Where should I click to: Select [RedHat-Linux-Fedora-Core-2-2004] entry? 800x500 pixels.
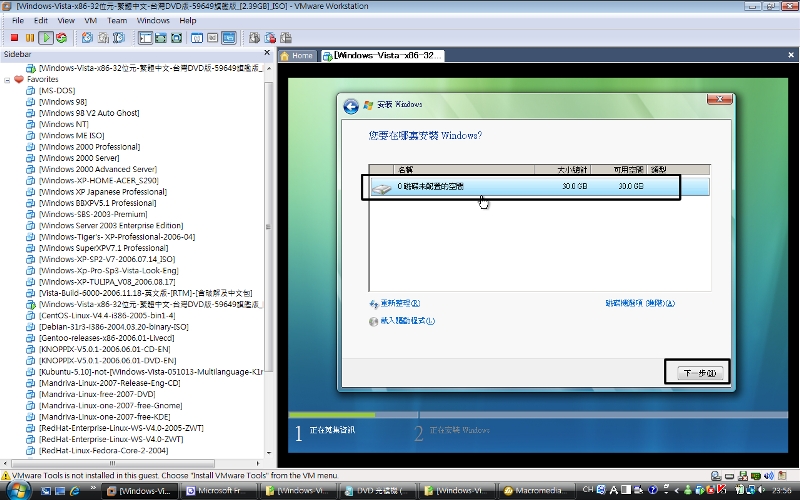click(x=104, y=450)
